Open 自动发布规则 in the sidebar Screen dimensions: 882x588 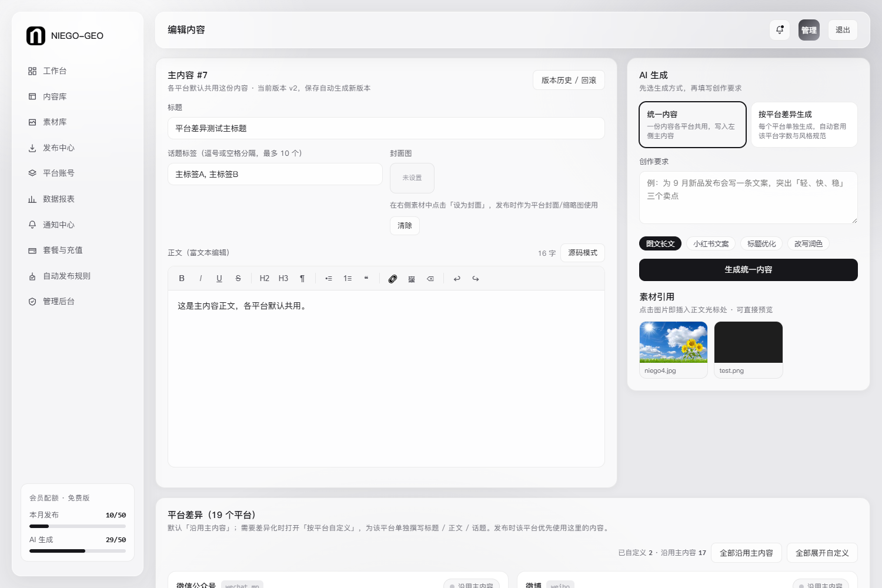(78, 276)
